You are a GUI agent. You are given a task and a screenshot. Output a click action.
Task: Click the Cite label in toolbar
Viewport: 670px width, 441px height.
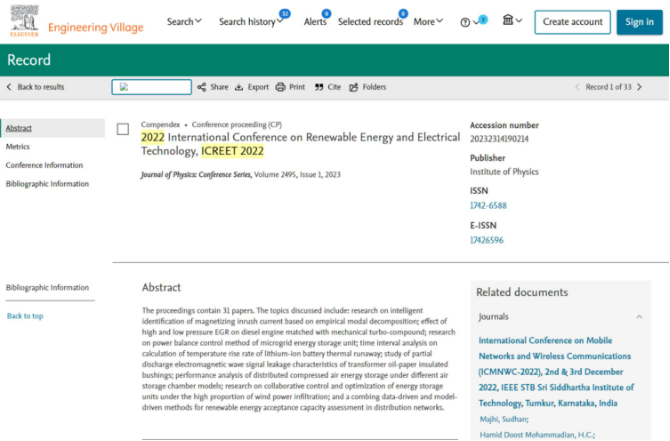(334, 87)
